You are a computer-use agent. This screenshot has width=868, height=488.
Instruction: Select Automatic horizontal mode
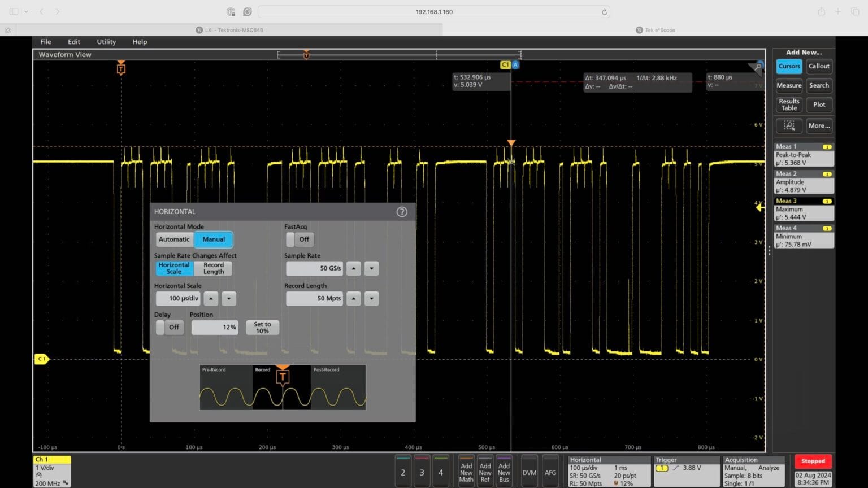coord(174,239)
